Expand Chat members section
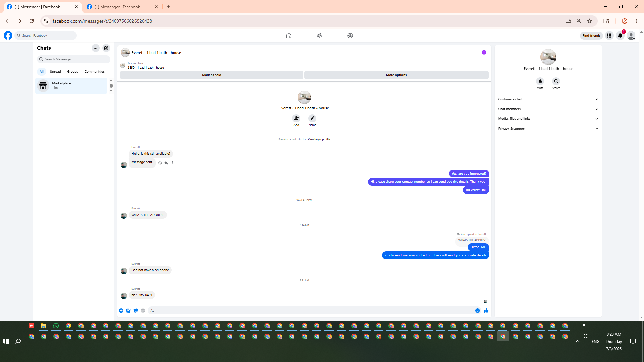The height and width of the screenshot is (362, 644). (x=548, y=109)
